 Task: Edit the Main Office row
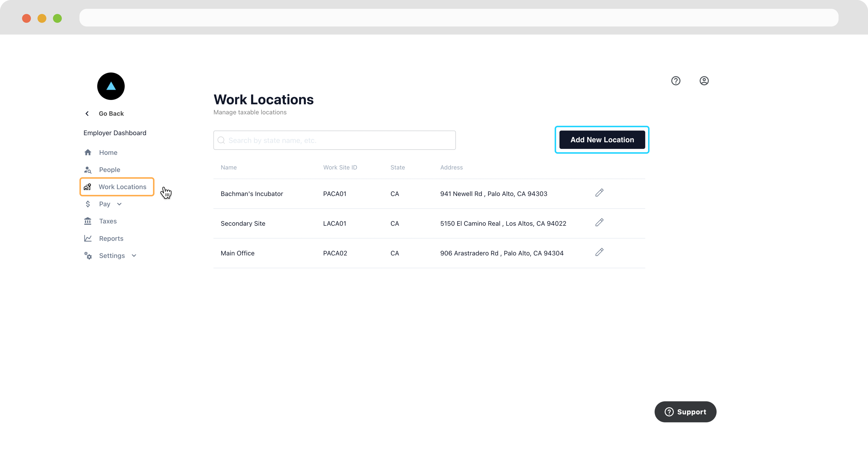tap(599, 252)
